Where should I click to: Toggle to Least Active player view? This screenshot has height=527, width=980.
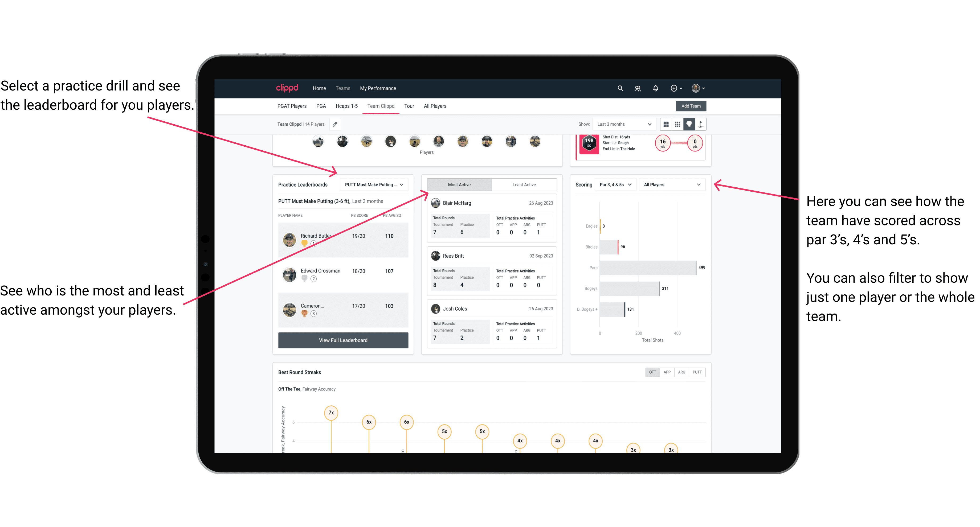tap(524, 185)
